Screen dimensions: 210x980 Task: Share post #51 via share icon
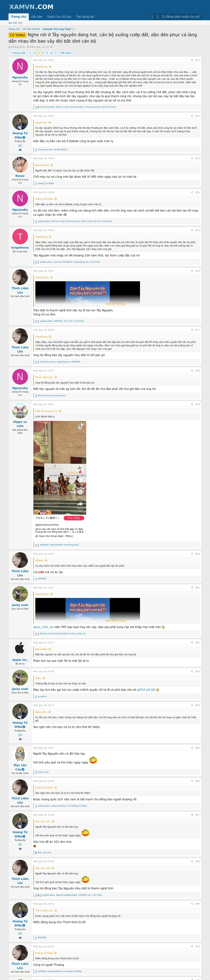192,60
